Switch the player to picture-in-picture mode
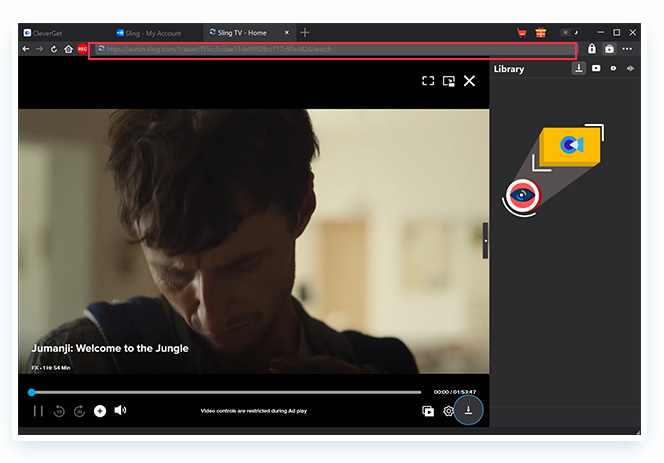The width and height of the screenshot is (664, 463). click(x=449, y=81)
